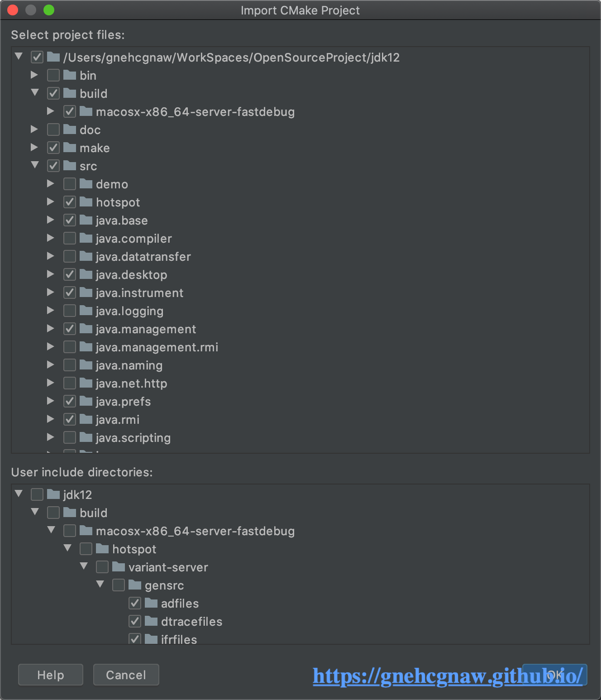Expand the java.management tree node
The image size is (601, 700).
point(51,329)
